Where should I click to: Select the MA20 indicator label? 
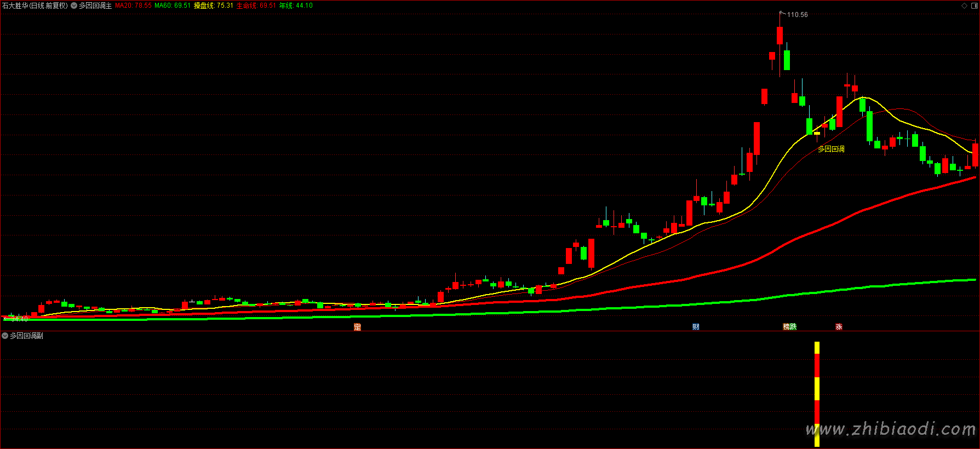(133, 5)
